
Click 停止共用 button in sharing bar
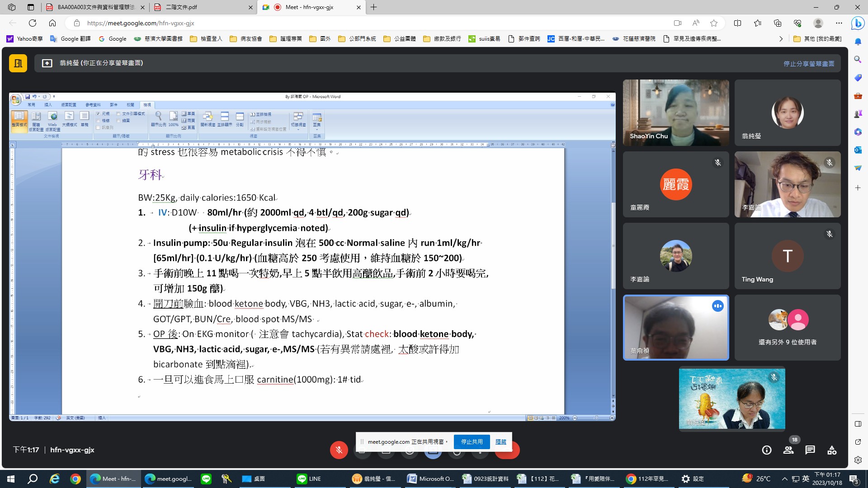coord(472,441)
